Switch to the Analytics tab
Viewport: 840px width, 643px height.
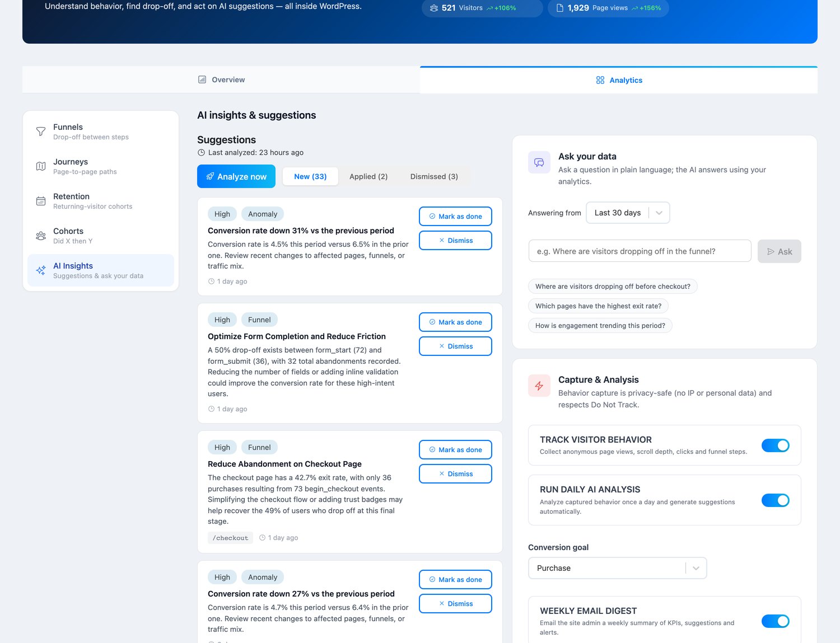click(x=619, y=80)
